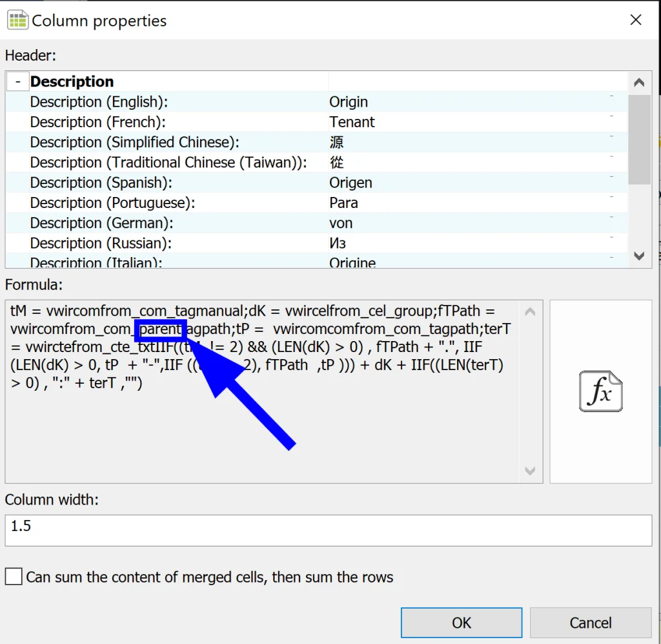Open the fx formula editor
Screen dimensions: 661x644
click(600, 391)
